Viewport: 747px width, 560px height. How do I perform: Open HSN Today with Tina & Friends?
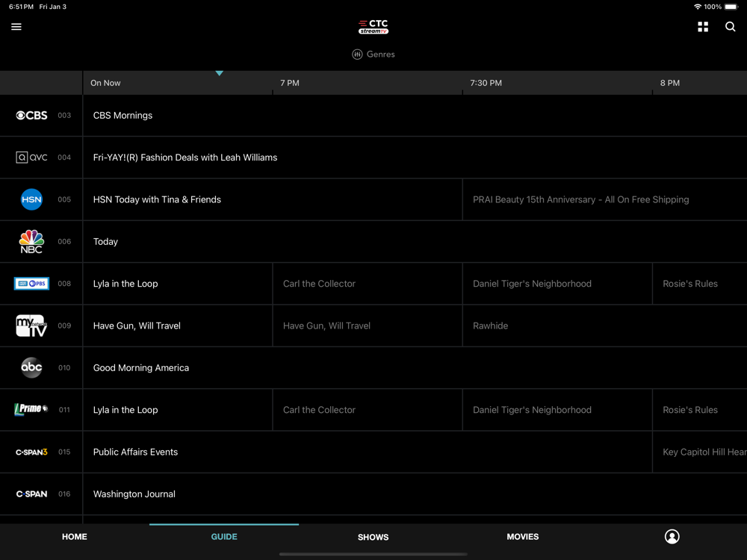(x=273, y=199)
